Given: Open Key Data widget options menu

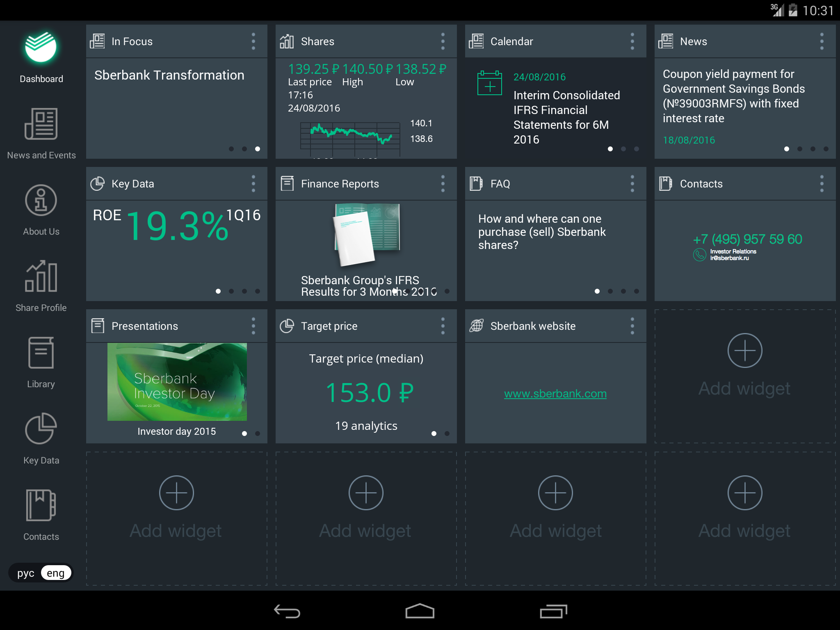Looking at the screenshot, I should click(253, 184).
